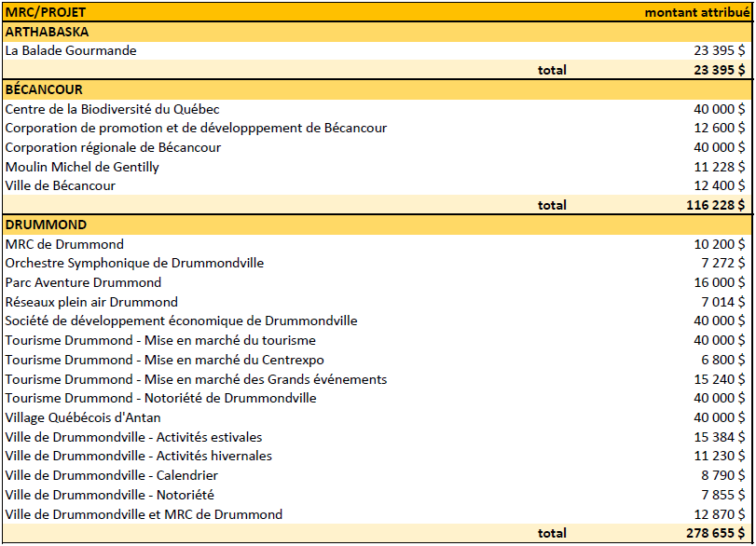This screenshot has width=756, height=546.
Task: Select the amount 10 200 $
Action: (720, 244)
